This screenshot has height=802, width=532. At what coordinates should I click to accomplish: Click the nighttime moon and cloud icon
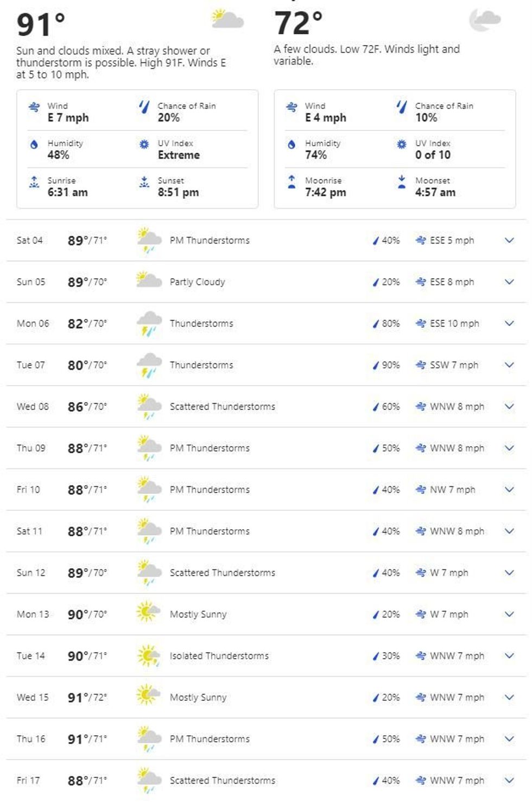click(484, 20)
